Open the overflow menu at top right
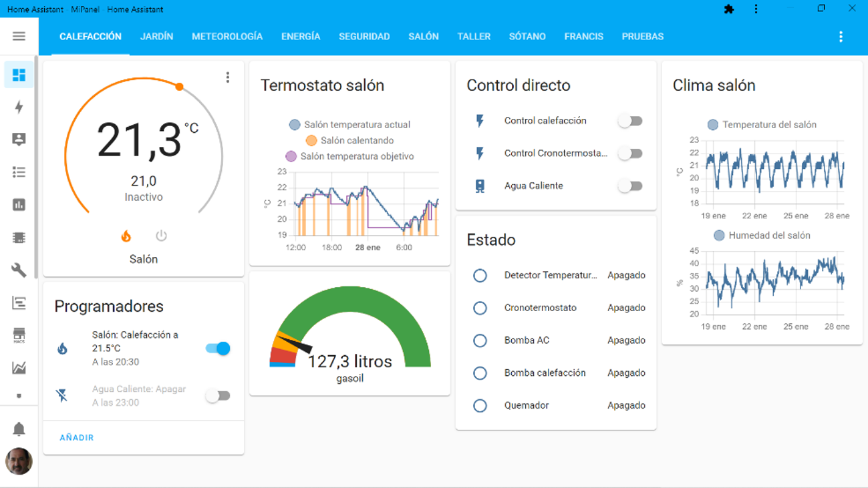Image resolution: width=868 pixels, height=488 pixels. point(841,37)
